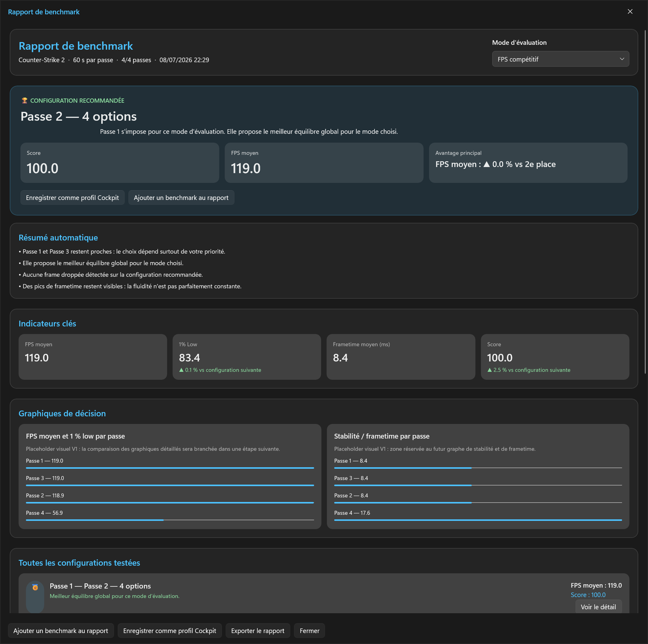Screen dimensions: 648x644
Task: Click the 1% Low 83.4 indicator card
Action: [246, 357]
